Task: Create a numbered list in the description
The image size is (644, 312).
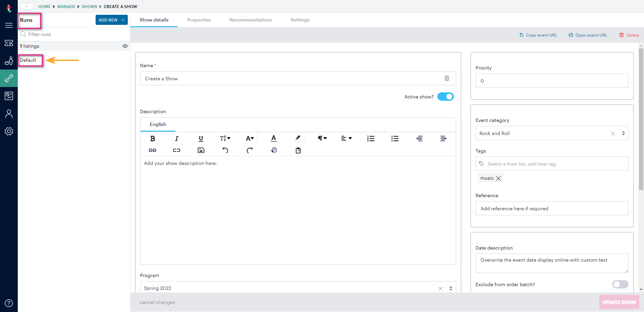Action: coord(371,138)
